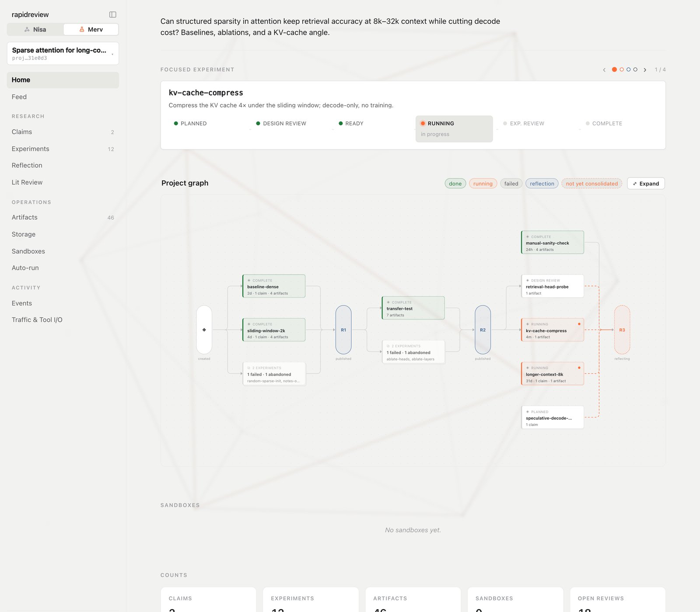700x612 pixels.
Task: Open Claims section
Action: (63, 132)
